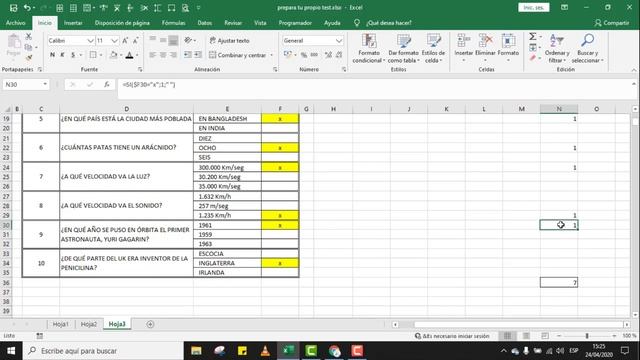The width and height of the screenshot is (640, 360).
Task: Open Windows Start menu
Action: [11, 351]
